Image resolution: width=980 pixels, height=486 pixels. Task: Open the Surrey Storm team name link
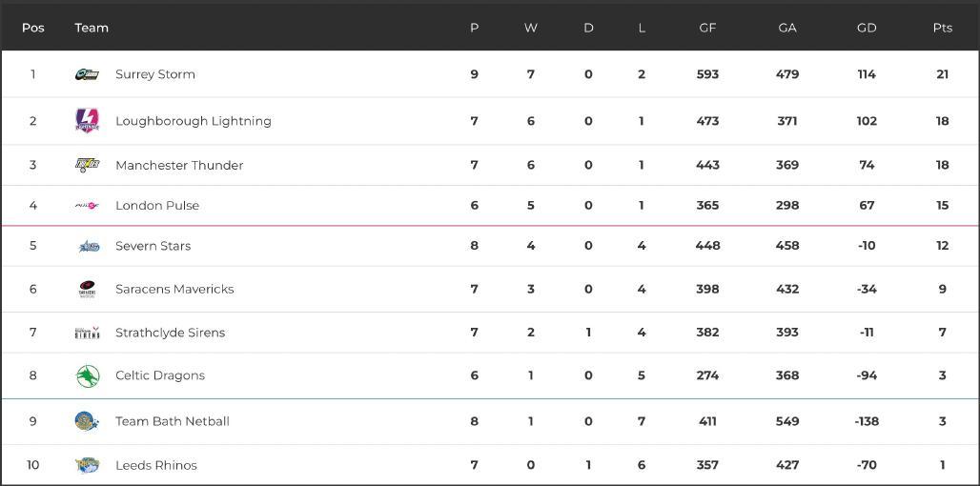[x=155, y=74]
